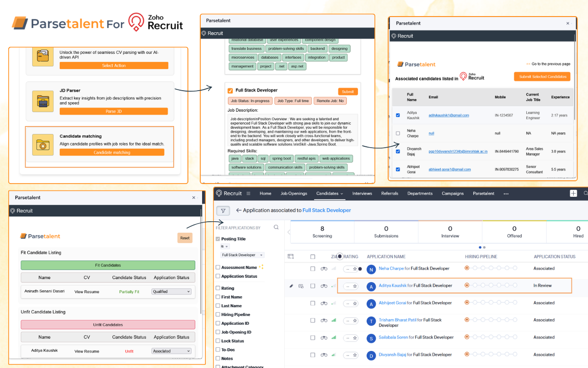Open Associated status dropdown for Aditya Kaushik
This screenshot has width=588, height=368.
[x=171, y=351]
